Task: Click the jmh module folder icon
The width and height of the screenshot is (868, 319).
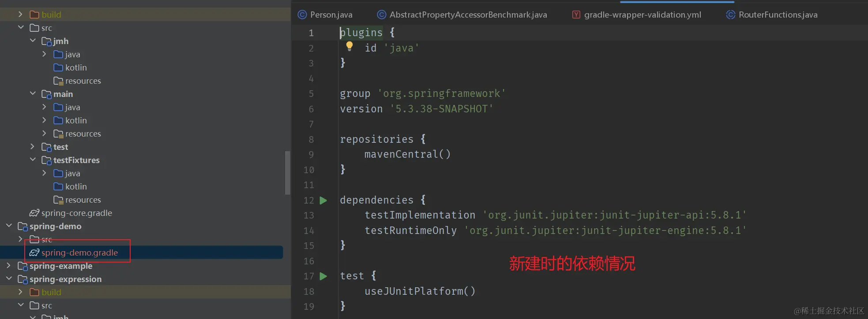Action: pos(47,41)
